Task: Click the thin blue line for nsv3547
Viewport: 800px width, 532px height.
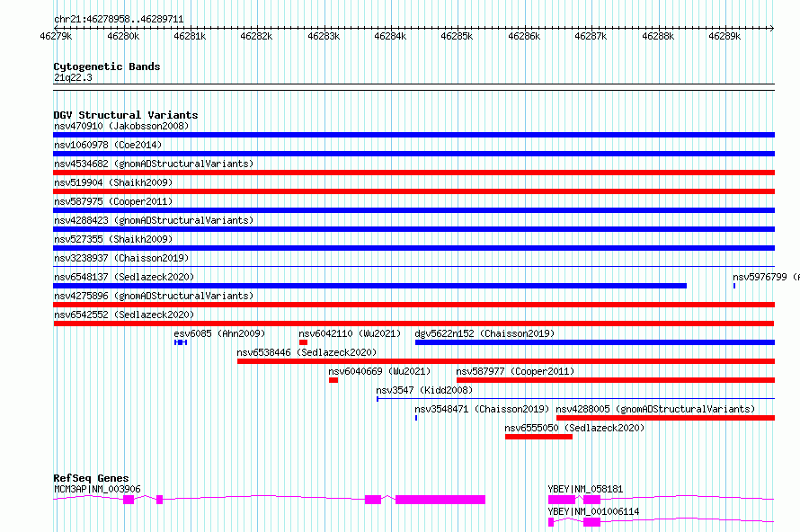Action: tap(575, 398)
